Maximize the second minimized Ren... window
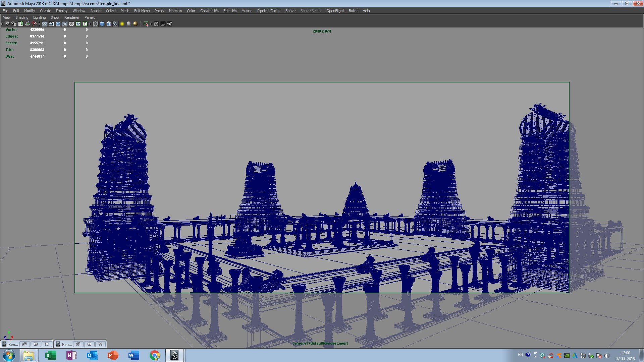644x362 pixels. tap(89, 344)
